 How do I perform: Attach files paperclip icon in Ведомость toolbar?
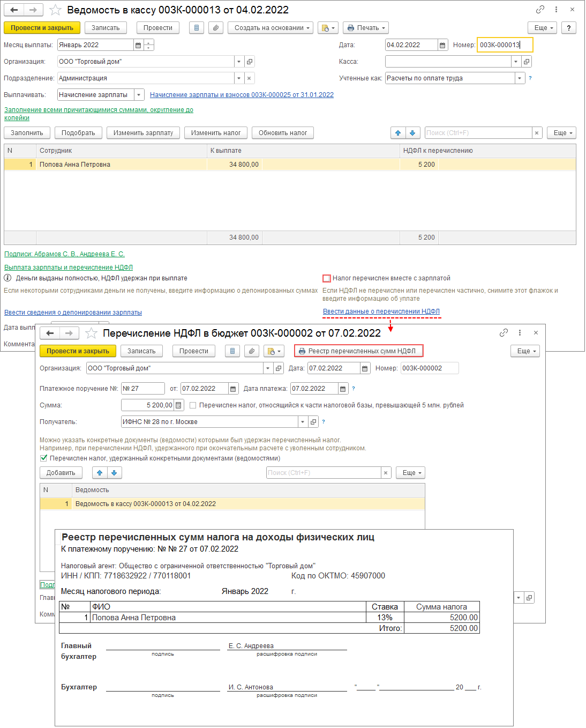coord(215,28)
